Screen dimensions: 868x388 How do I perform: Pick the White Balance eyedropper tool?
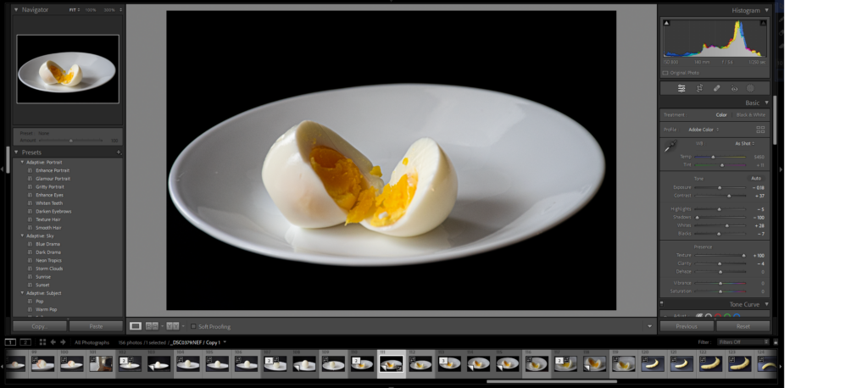click(670, 146)
